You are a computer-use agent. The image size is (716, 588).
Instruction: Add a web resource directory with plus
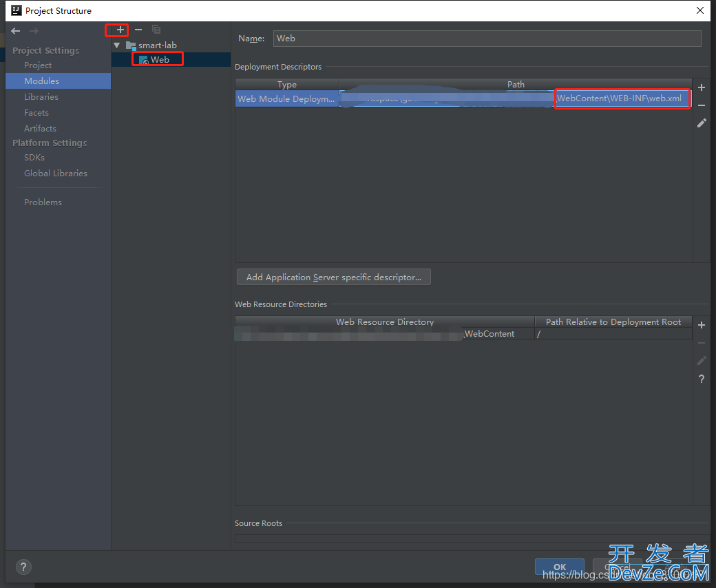click(x=702, y=326)
